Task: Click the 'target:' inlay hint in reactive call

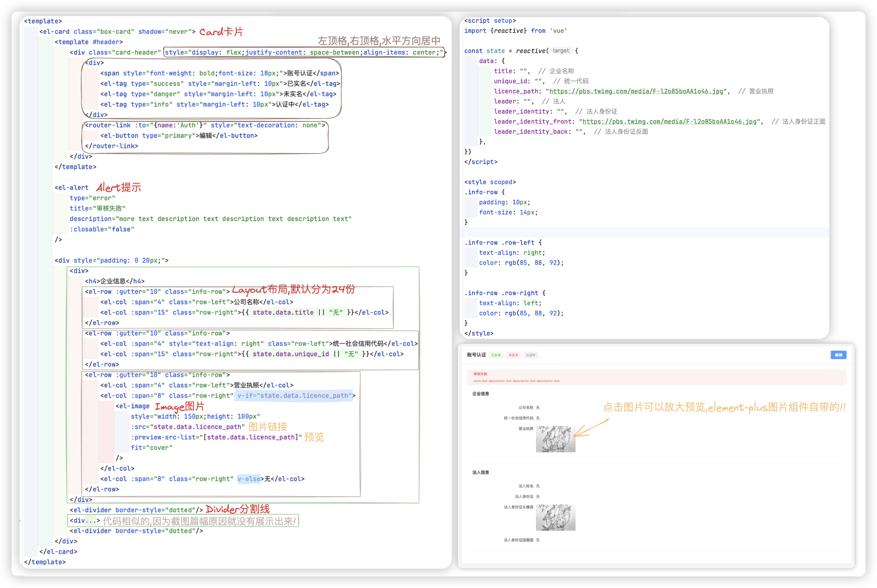Action: point(561,51)
